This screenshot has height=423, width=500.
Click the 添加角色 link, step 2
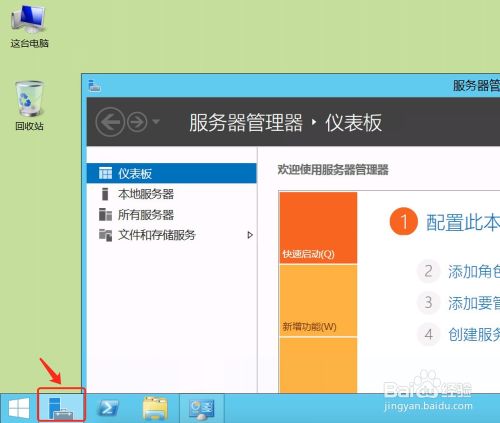474,271
